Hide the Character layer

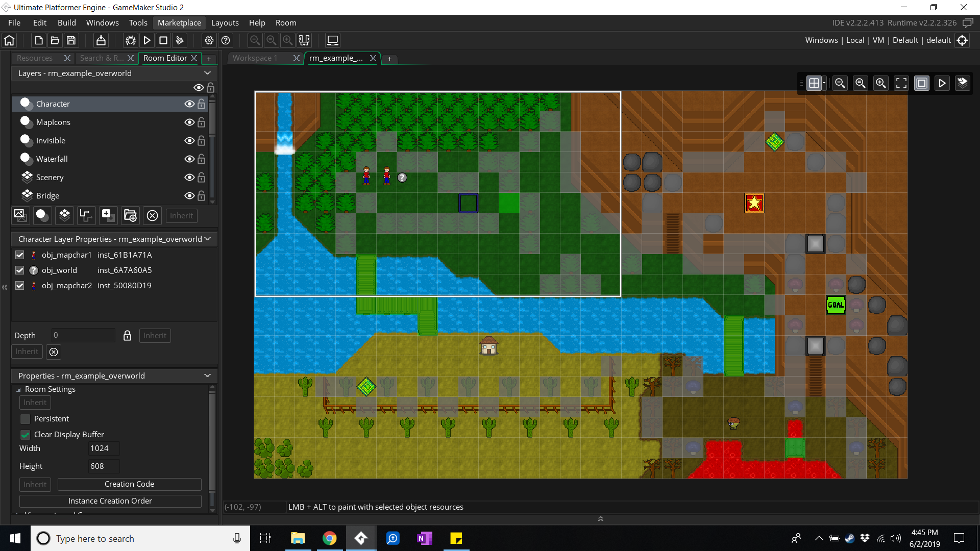(189, 104)
